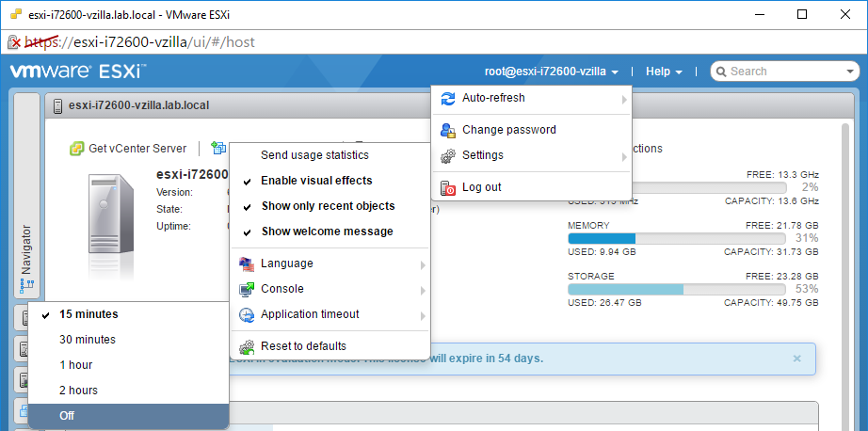The image size is (868, 431).
Task: Click the Log out icon
Action: click(447, 187)
